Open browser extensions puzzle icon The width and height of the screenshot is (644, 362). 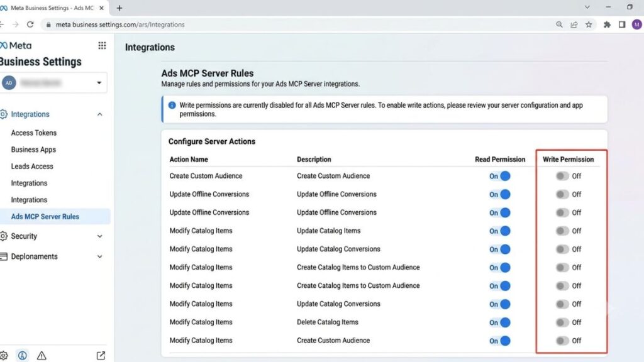pos(607,25)
